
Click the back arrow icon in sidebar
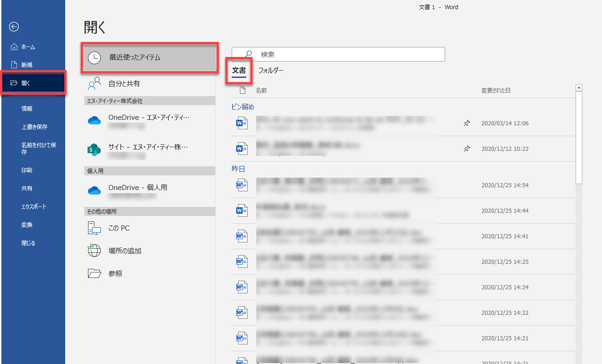(14, 27)
